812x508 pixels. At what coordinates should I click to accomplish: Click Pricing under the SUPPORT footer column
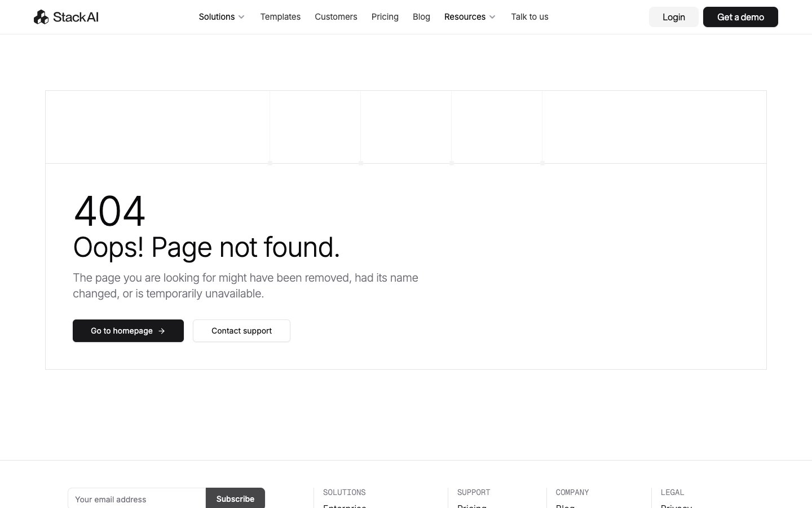click(x=472, y=507)
